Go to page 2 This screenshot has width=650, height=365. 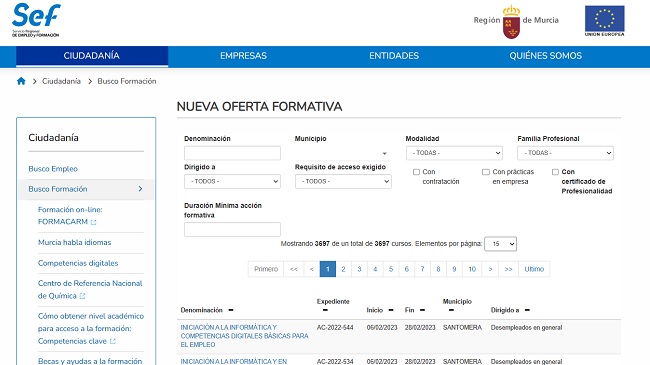[343, 269]
